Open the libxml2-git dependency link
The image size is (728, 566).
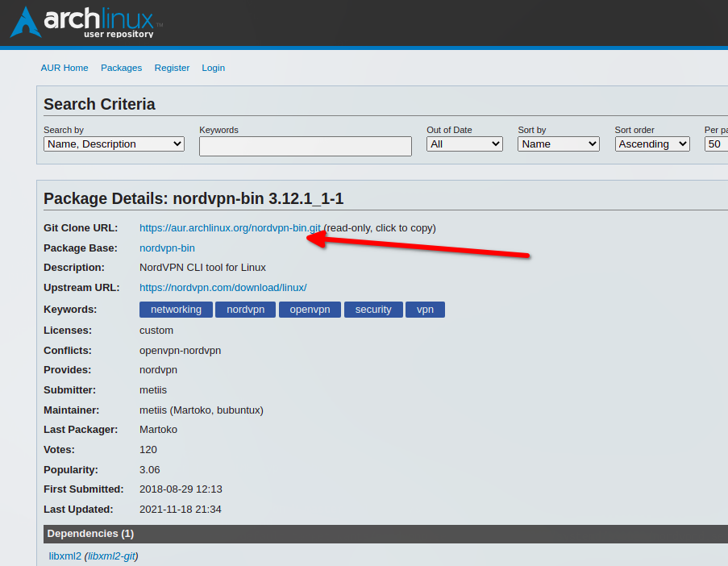tap(111, 556)
